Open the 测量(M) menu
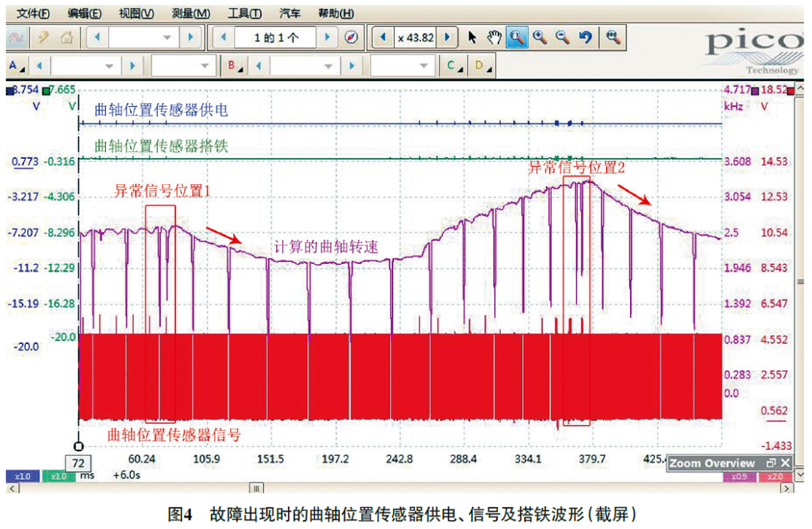 190,14
